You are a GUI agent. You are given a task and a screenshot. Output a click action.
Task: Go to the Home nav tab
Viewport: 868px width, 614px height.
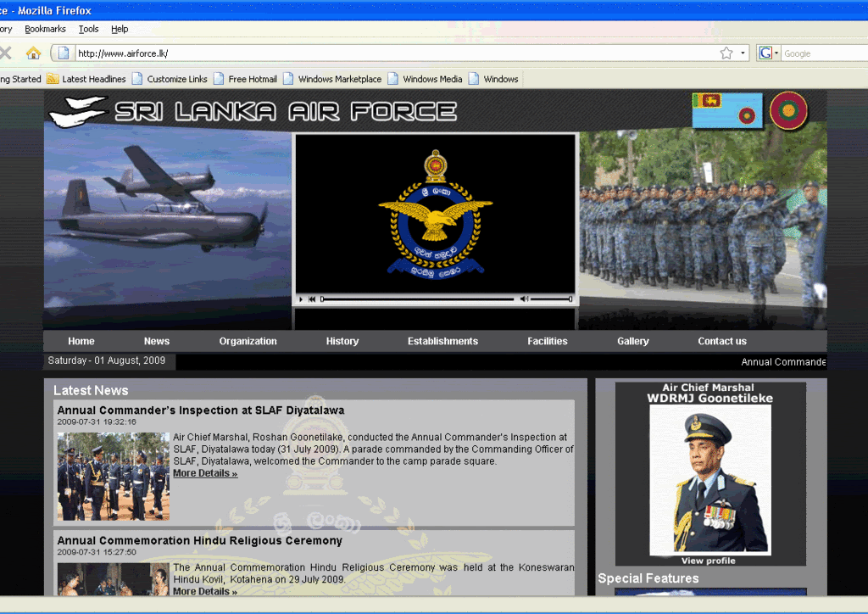pos(81,341)
